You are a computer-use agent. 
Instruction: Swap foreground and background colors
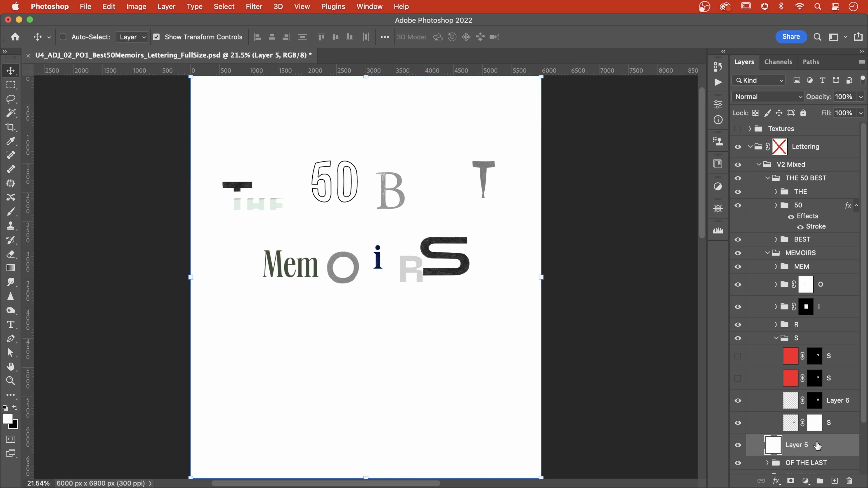point(15,408)
